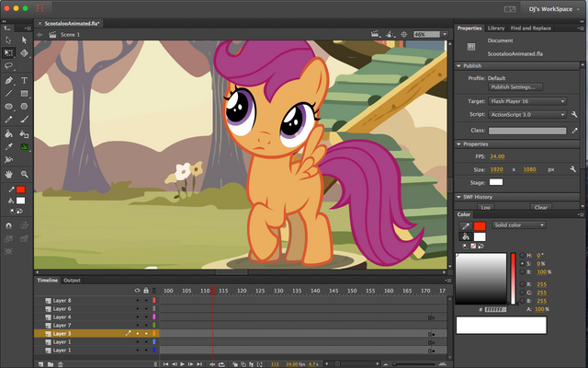This screenshot has height=368, width=588.
Task: Open the stage zoom percentage dropdown
Action: tap(445, 34)
